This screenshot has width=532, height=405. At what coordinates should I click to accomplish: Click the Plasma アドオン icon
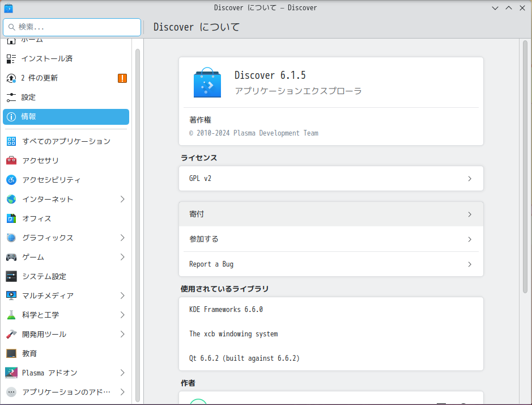point(11,373)
